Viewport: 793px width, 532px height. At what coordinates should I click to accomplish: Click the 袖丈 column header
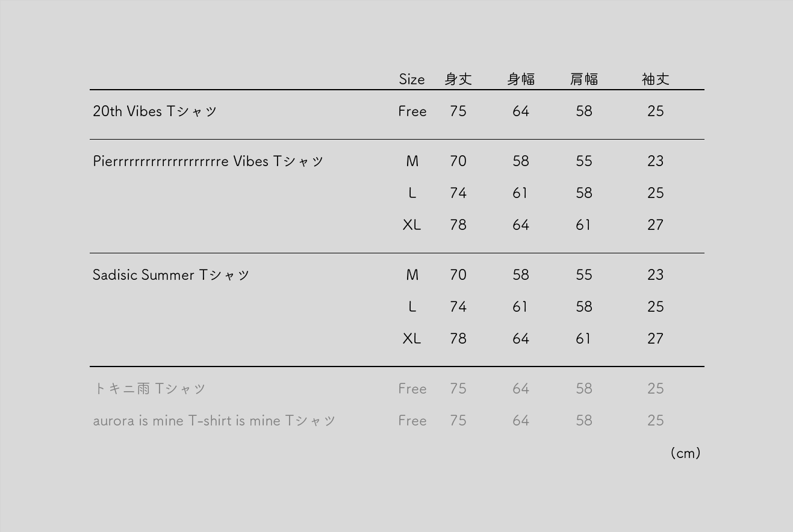tap(655, 79)
